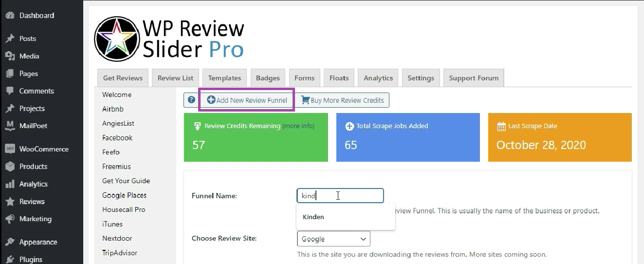Switch to the Review List tab

175,78
